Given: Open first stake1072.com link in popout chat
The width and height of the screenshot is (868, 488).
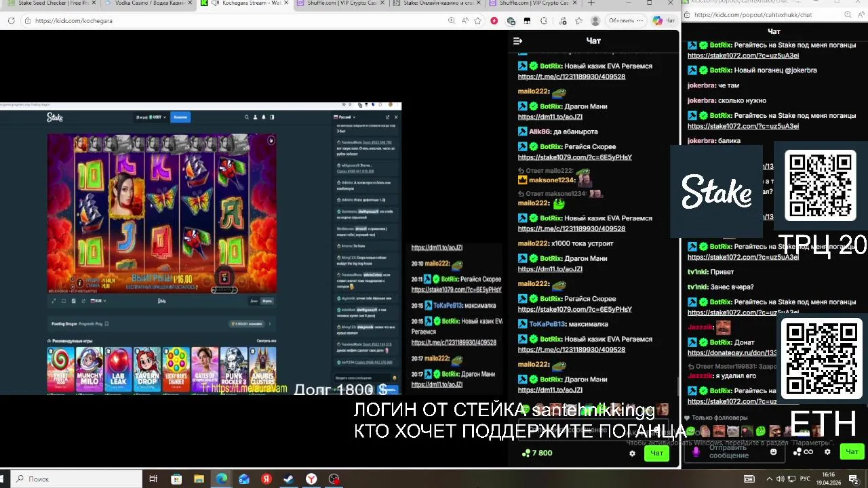Looking at the screenshot, I should (x=743, y=56).
